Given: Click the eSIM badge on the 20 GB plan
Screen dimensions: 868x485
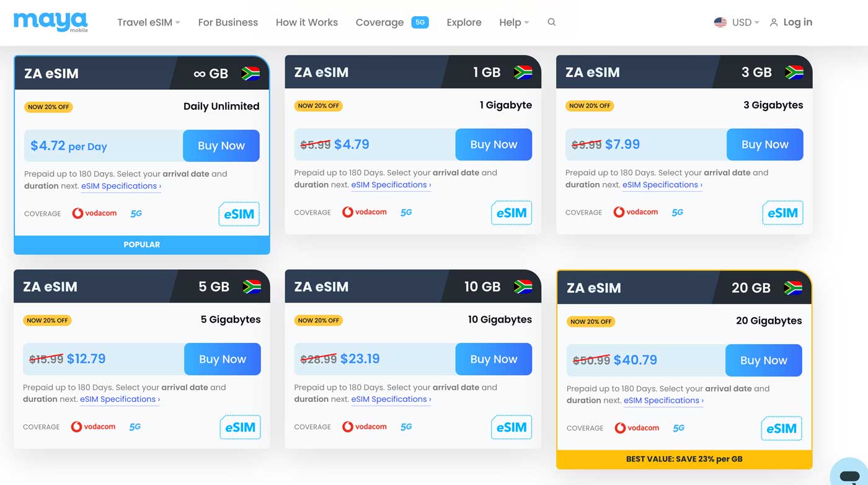Looking at the screenshot, I should pyautogui.click(x=781, y=429).
